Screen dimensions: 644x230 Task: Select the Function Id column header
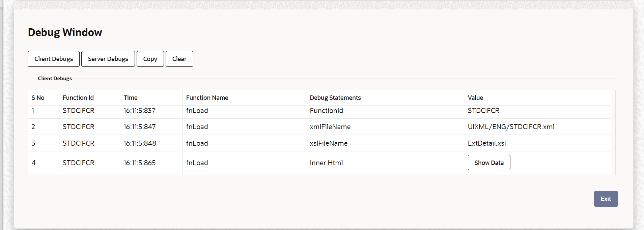coord(78,98)
